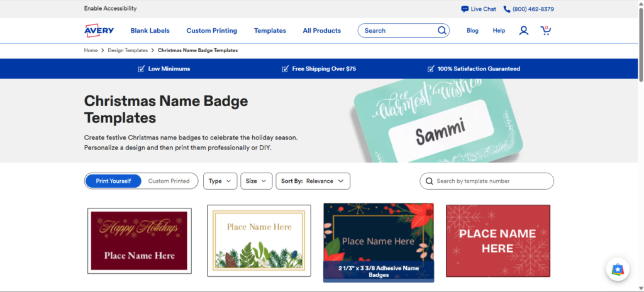Click the Enable Accessibility link
This screenshot has width=644, height=292.
pos(111,8)
